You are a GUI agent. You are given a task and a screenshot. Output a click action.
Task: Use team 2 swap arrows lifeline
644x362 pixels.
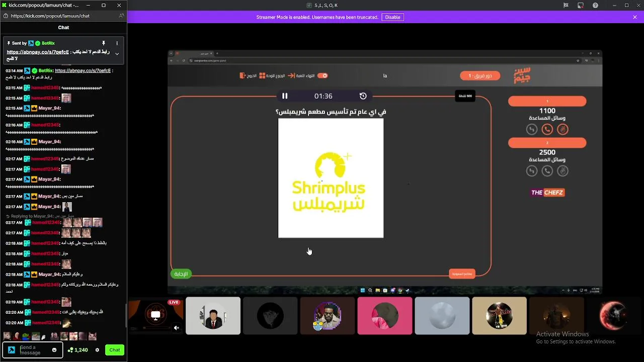pos(532,171)
